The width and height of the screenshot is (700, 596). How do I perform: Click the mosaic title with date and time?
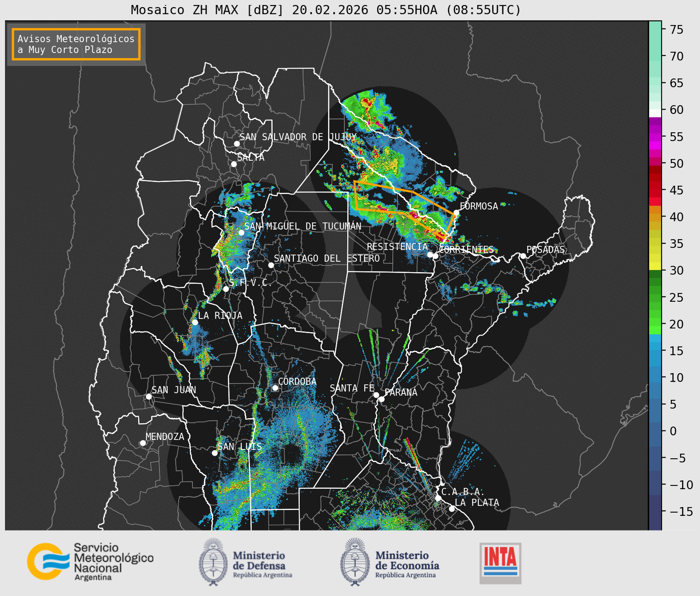(x=326, y=10)
